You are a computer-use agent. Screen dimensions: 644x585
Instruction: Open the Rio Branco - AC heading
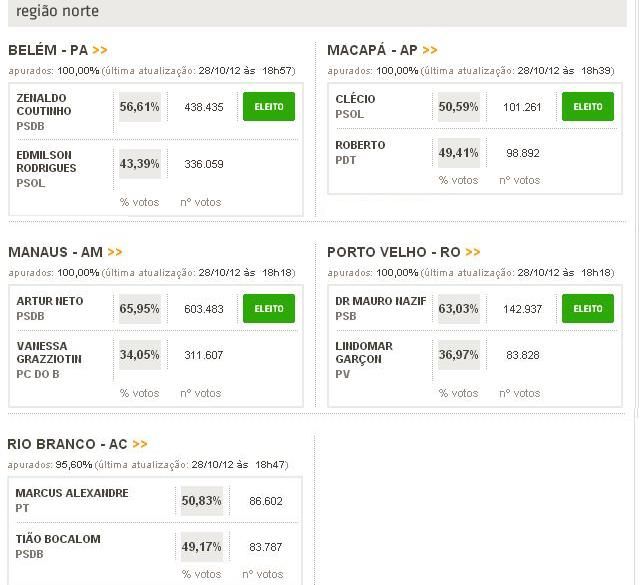point(67,444)
